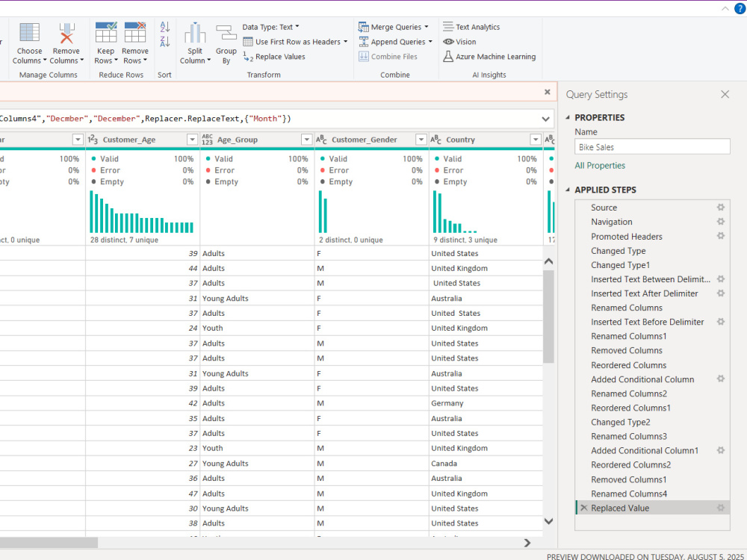Open the Country column filter dropdown
The width and height of the screenshot is (747, 560).
pos(536,140)
